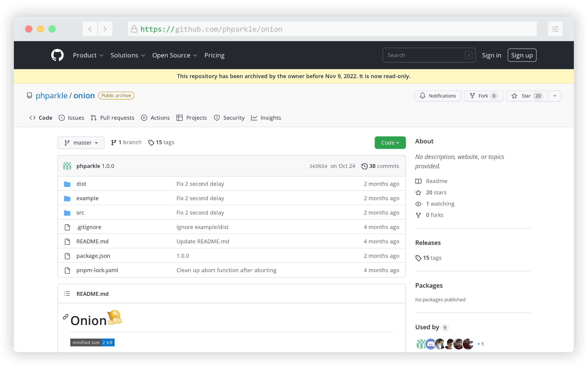Image resolution: width=588 pixels, height=369 pixels.
Task: Open browser settings sliders icon
Action: 555,29
